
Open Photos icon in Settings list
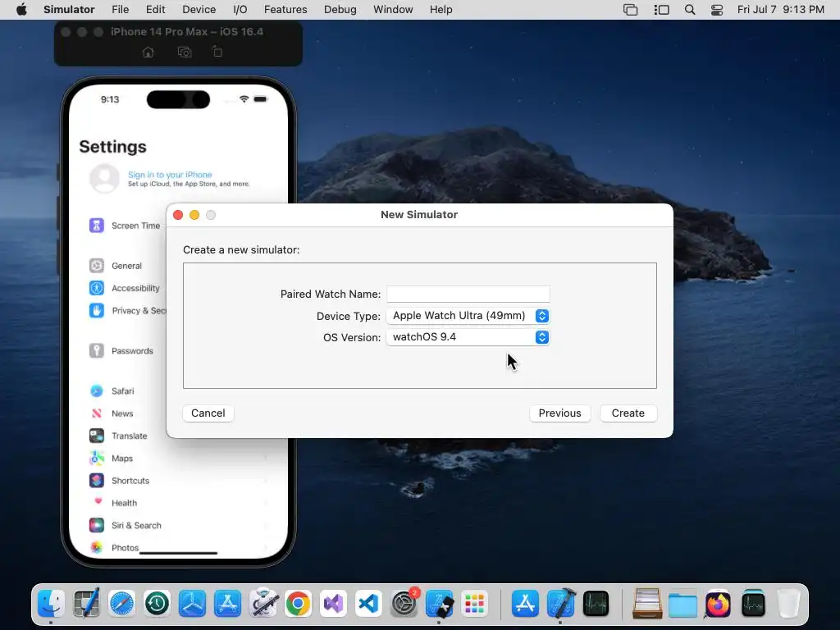97,547
